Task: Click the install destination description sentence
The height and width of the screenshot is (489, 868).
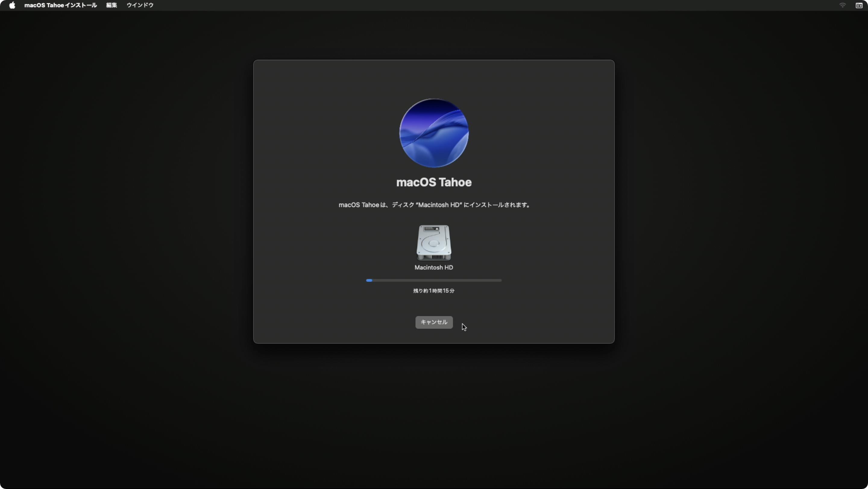Action: coord(434,205)
